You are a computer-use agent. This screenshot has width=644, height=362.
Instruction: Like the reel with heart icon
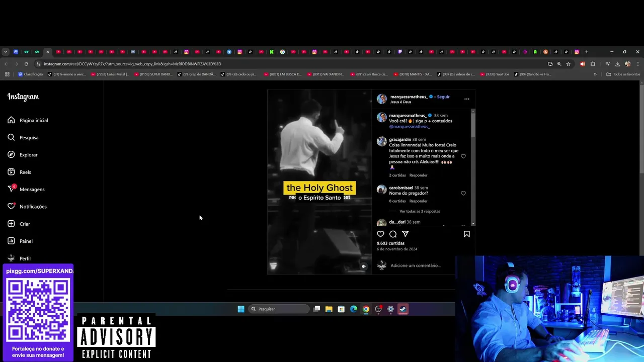pos(380,234)
